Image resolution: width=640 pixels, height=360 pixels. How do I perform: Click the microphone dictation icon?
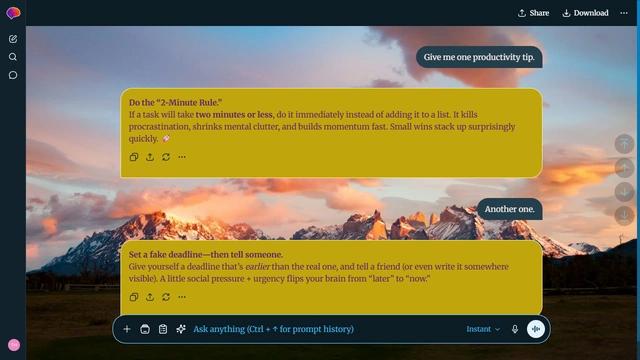click(x=515, y=329)
